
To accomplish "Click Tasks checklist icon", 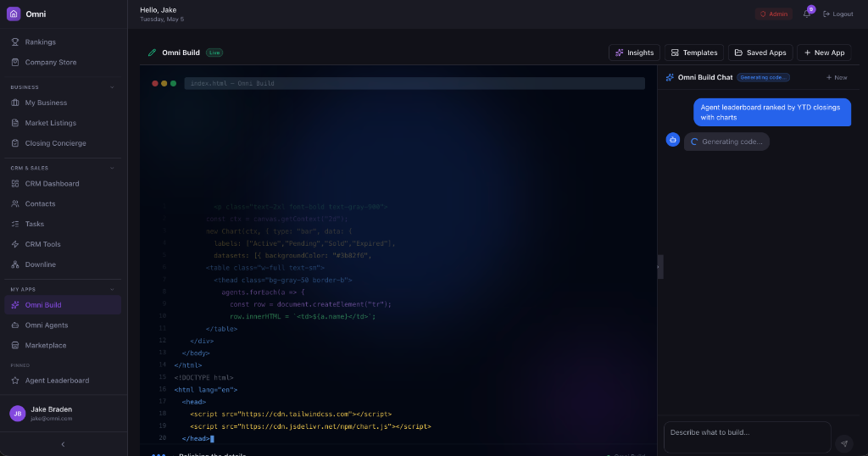I will point(15,224).
